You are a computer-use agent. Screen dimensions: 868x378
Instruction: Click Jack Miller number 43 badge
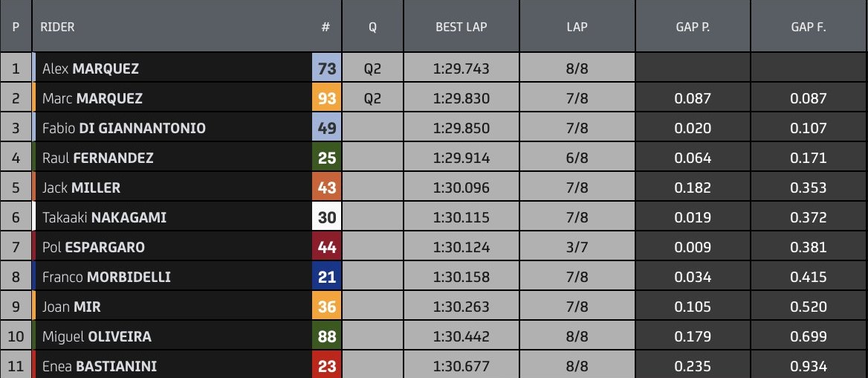pos(326,188)
